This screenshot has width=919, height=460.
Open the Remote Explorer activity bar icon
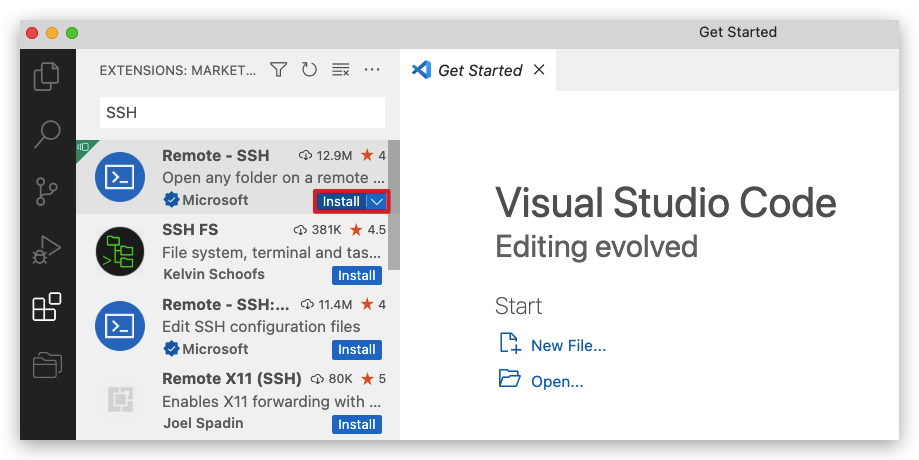(47, 364)
